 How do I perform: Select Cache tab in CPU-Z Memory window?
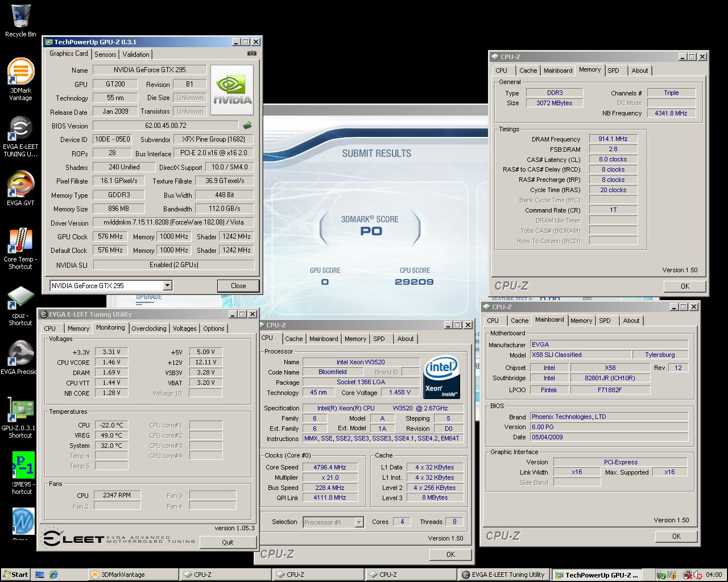coord(528,70)
